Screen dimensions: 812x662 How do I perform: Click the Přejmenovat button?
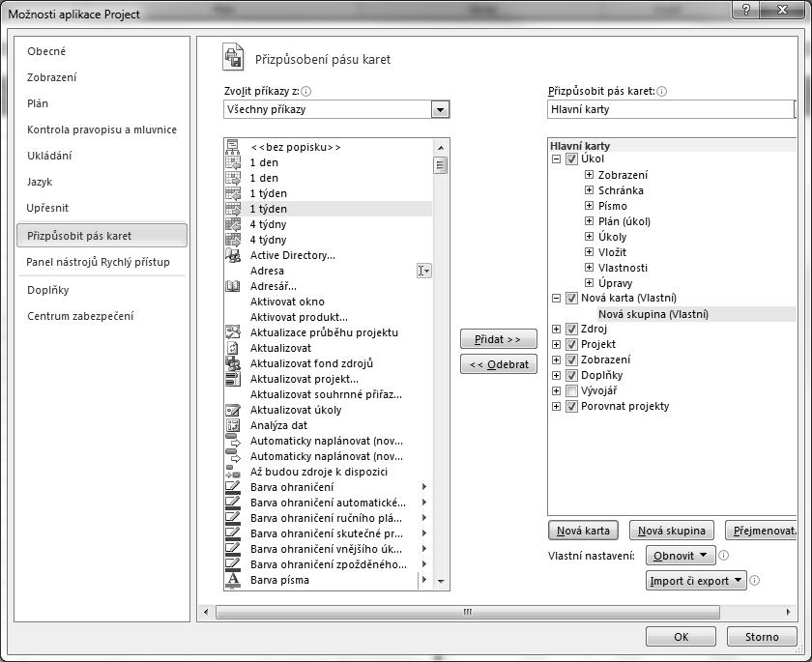click(762, 531)
